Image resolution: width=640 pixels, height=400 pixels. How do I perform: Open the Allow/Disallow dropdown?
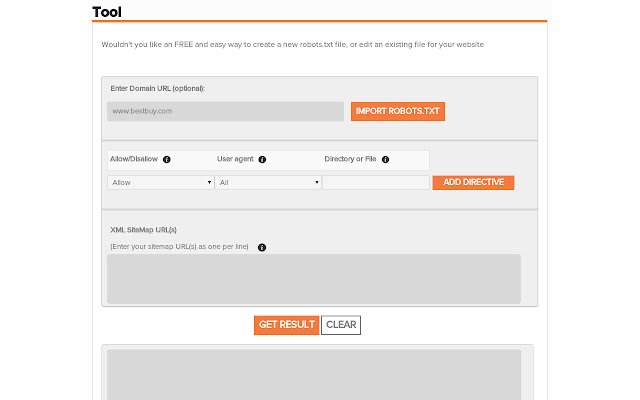161,182
